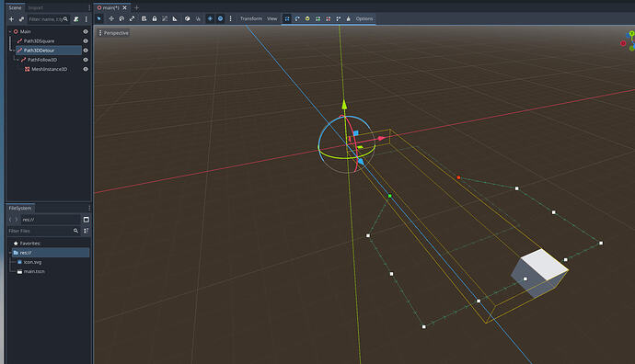Select the Scale Mode tool
Viewport: 635px width, 364px height.
pos(132,18)
